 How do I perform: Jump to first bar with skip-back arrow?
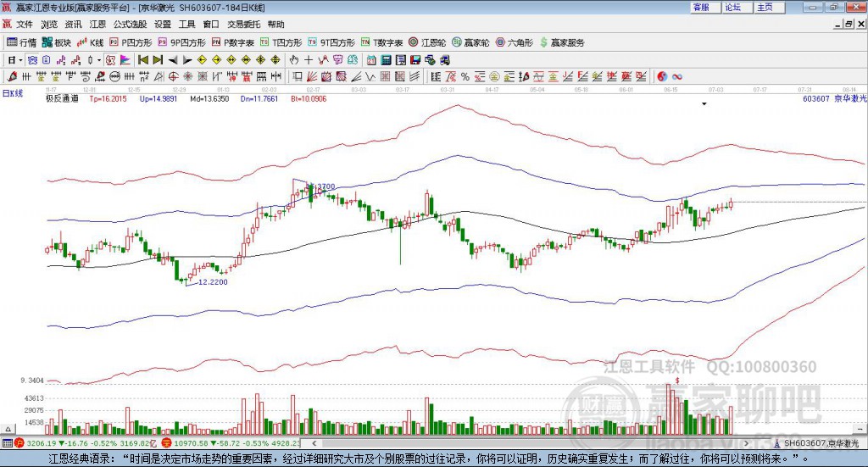[x=143, y=60]
